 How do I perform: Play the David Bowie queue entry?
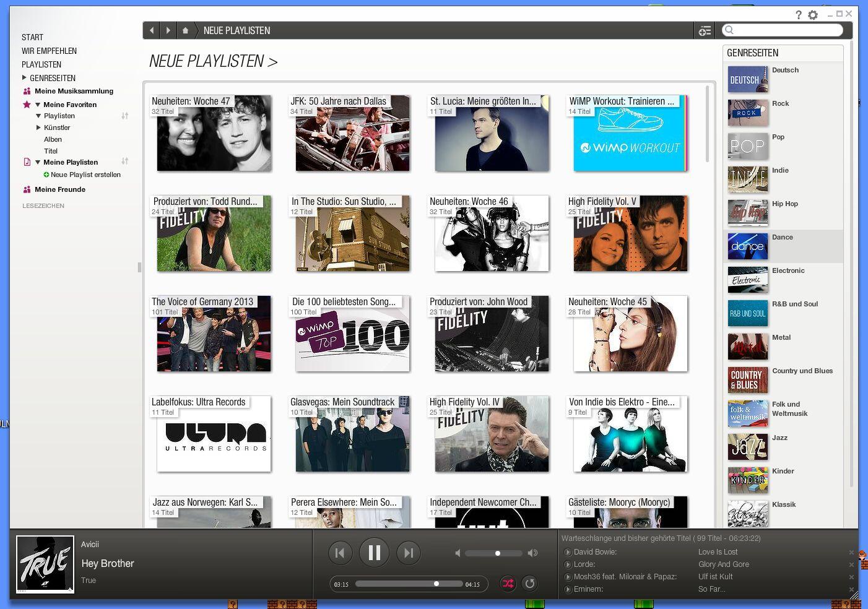[x=568, y=552]
